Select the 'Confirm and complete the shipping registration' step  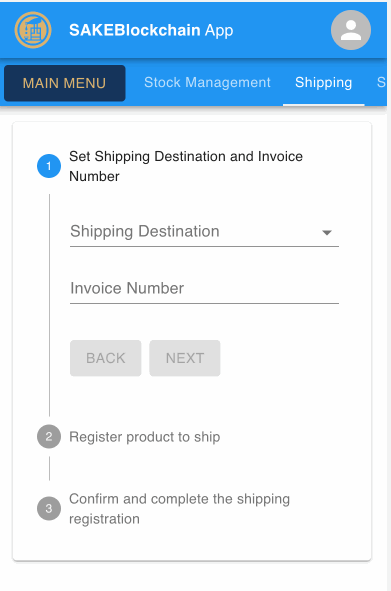pyautogui.click(x=179, y=509)
